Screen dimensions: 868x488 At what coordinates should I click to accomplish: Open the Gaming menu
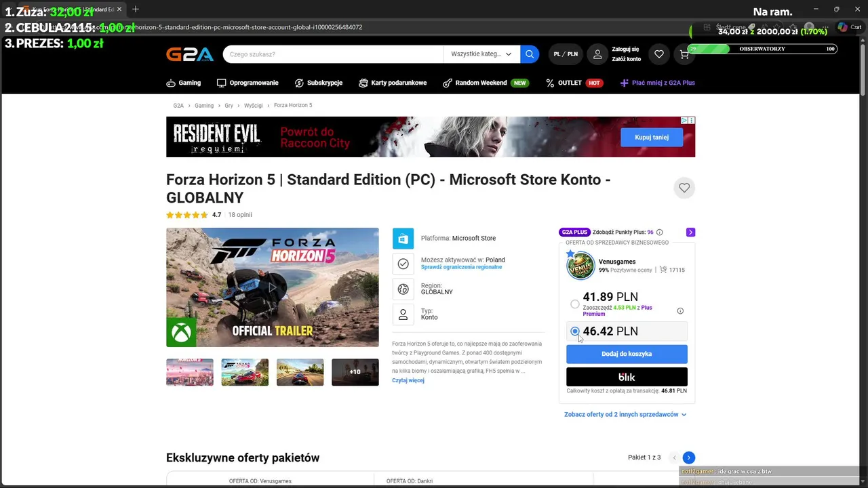click(183, 83)
